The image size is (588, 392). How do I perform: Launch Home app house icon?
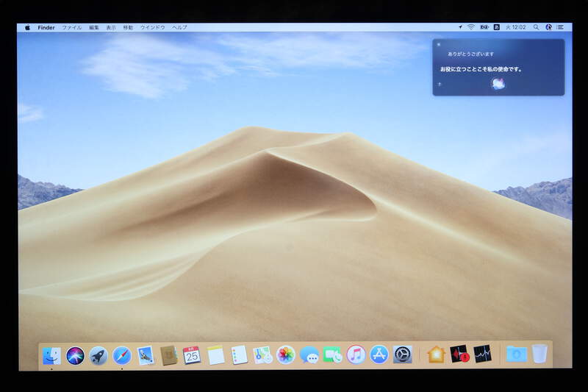[436, 354]
